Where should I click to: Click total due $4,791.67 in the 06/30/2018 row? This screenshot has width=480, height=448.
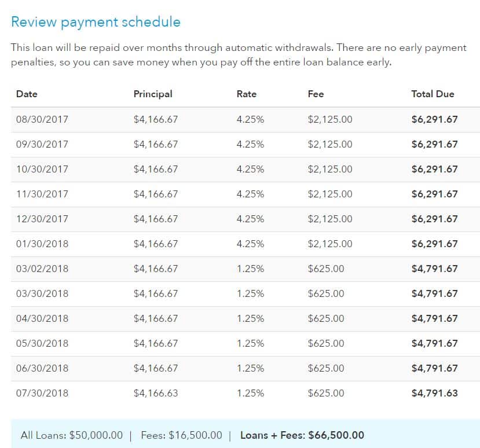[x=434, y=368]
